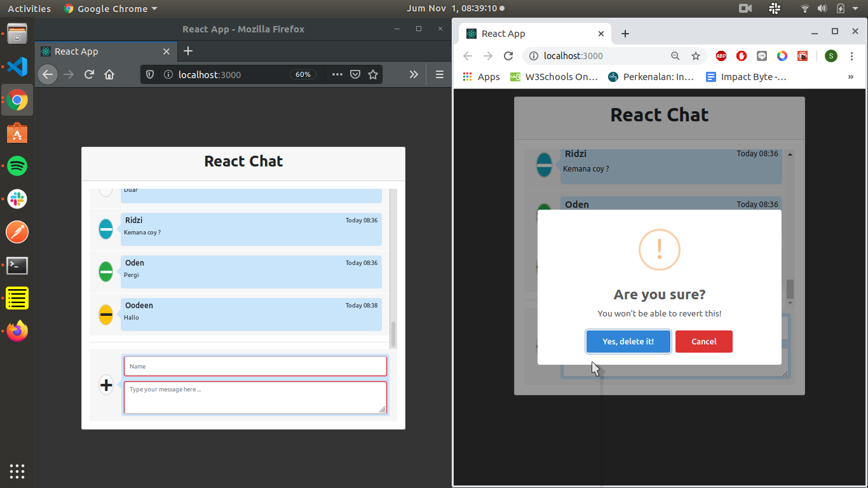The height and width of the screenshot is (488, 868).
Task: Open Spotify from the dock
Action: click(x=17, y=166)
